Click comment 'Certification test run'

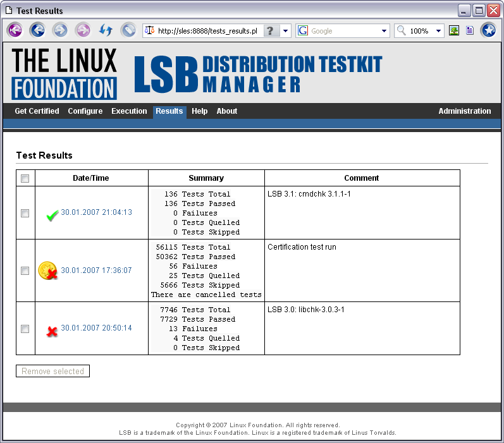(302, 247)
